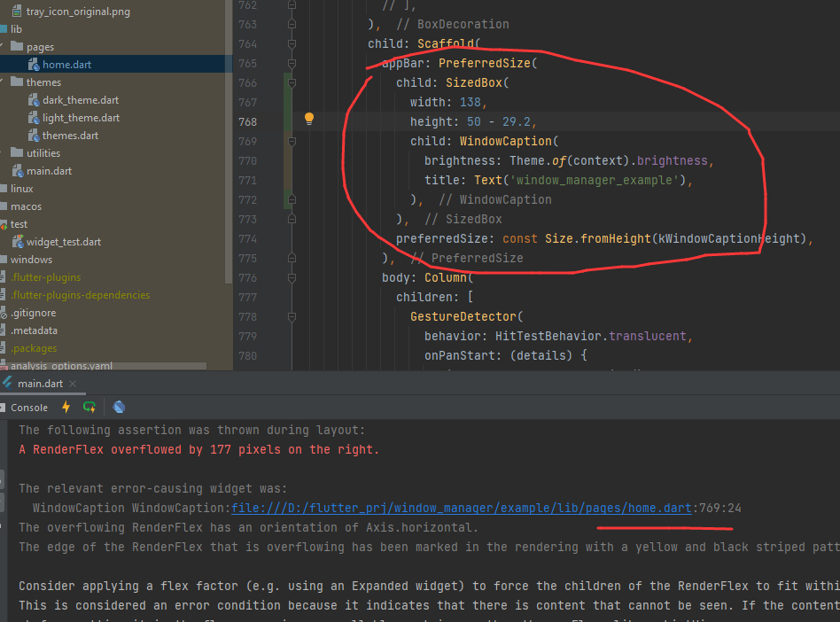Click the Flutter logo on the main.dart tab
The height and width of the screenshot is (622, 840).
click(x=9, y=384)
